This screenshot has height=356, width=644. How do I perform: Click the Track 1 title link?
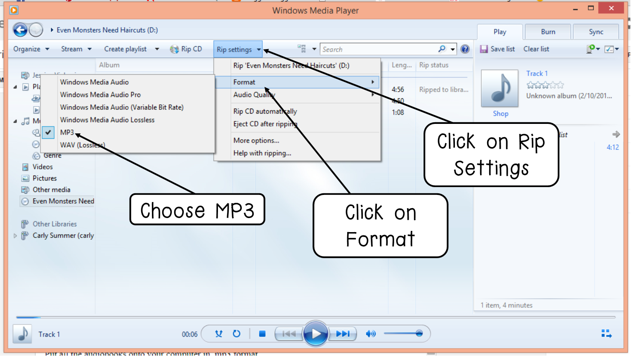pyautogui.click(x=537, y=74)
